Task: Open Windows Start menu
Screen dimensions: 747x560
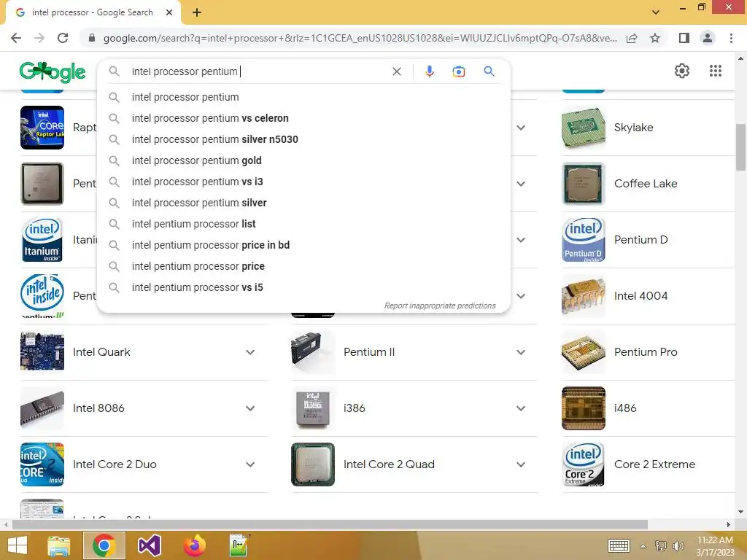Action: pyautogui.click(x=18, y=545)
